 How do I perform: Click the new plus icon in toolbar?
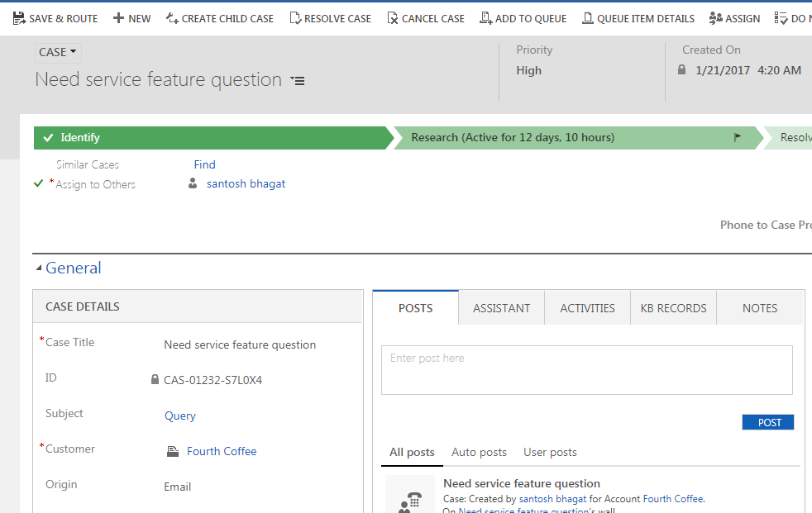(x=119, y=18)
